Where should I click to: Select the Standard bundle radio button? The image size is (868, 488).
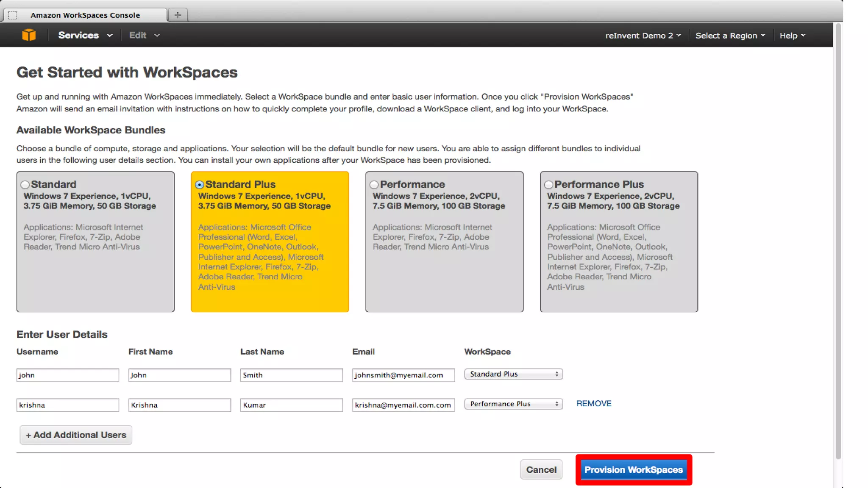[x=25, y=185]
